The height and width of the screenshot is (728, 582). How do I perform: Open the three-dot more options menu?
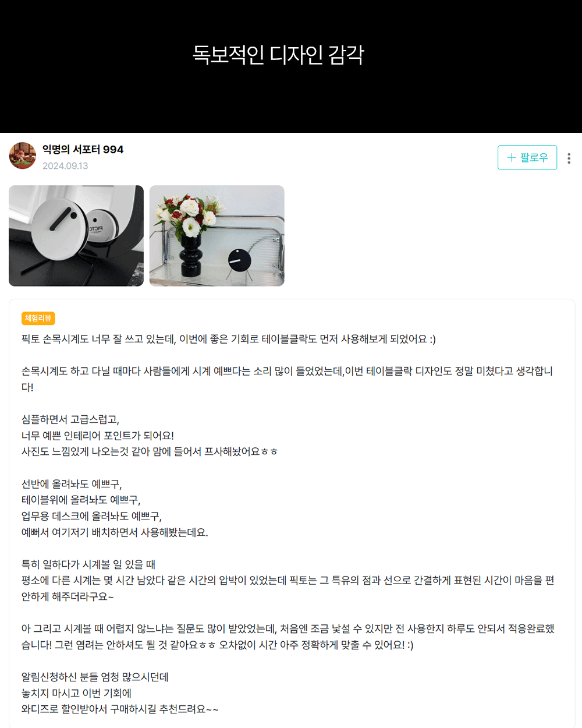pos(569,158)
